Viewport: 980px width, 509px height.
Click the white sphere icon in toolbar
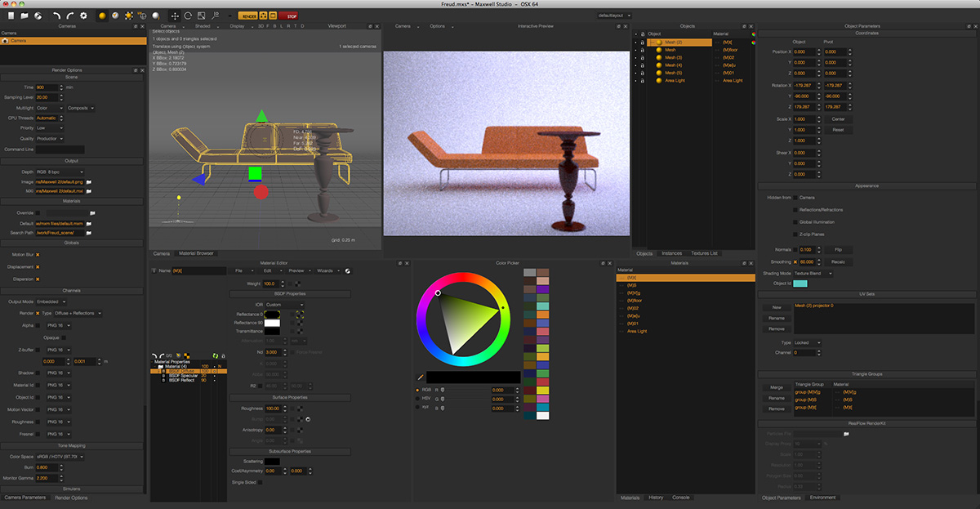(156, 16)
